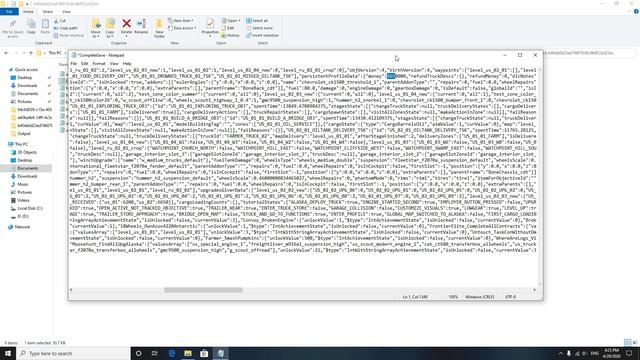Open Microsoft Store from the taskbar
Viewport: 640px width, 360px height.
(204, 353)
